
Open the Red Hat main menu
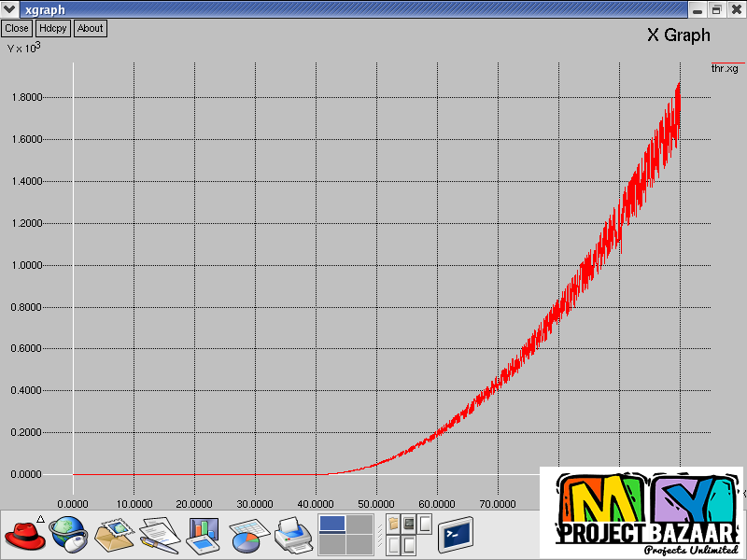coord(25,535)
